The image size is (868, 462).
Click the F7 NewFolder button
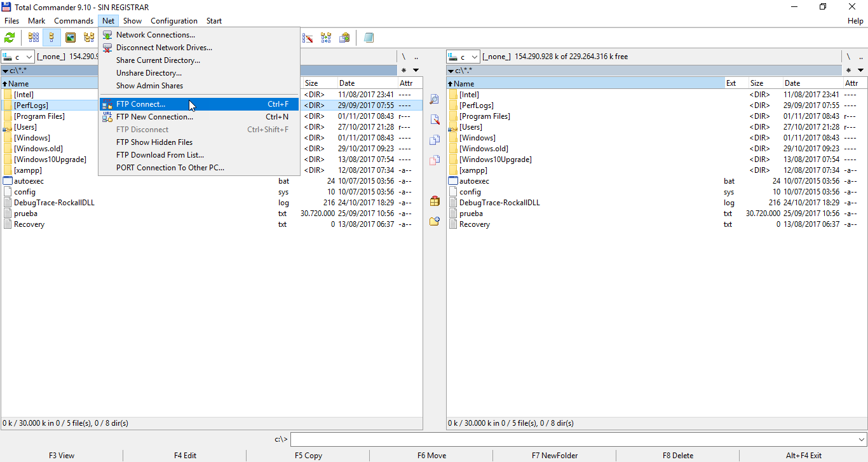coord(555,456)
